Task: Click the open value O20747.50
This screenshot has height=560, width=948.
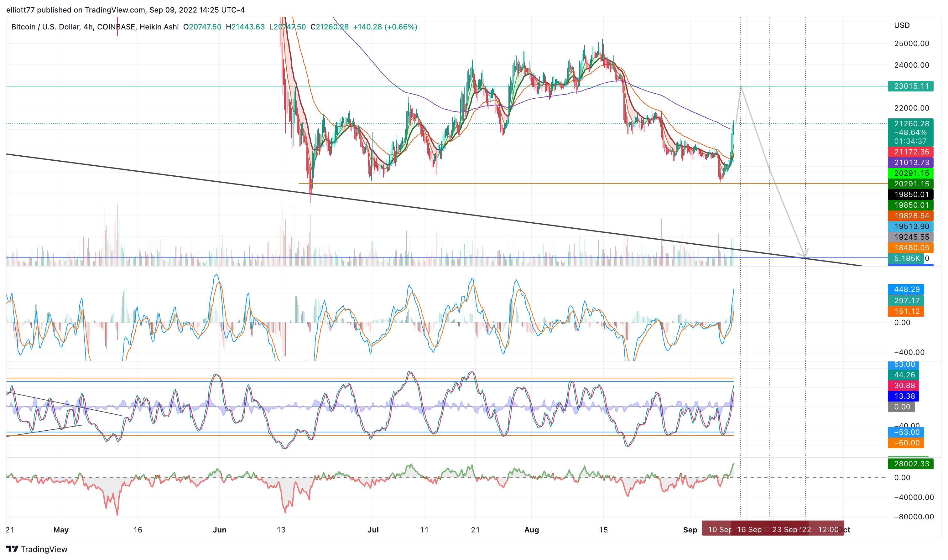Action: click(x=202, y=27)
